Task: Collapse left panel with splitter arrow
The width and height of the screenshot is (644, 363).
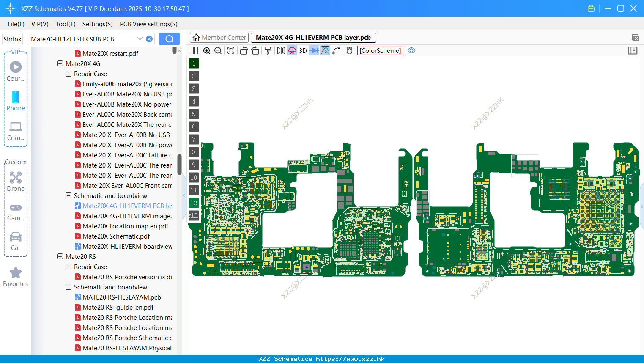Action: pyautogui.click(x=184, y=195)
